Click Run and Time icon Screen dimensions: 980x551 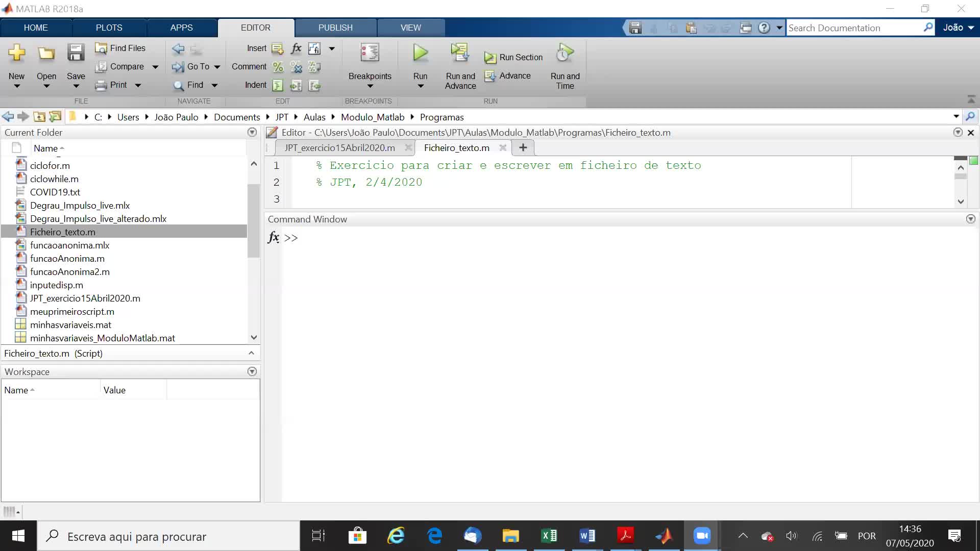tap(565, 53)
